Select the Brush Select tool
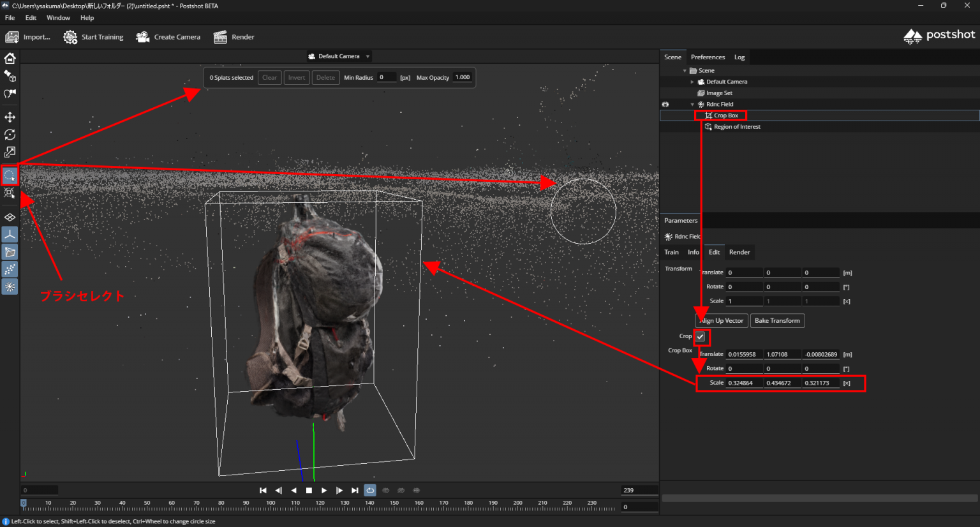This screenshot has height=527, width=980. (10, 175)
